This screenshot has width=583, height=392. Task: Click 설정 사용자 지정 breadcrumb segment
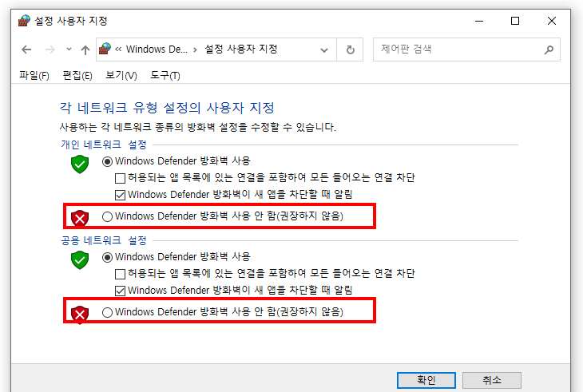[x=241, y=49]
